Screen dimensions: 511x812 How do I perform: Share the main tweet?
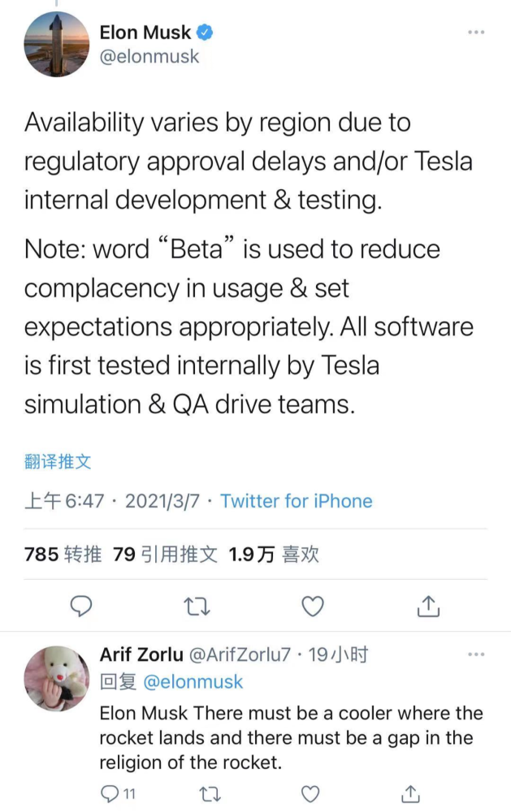pyautogui.click(x=428, y=606)
